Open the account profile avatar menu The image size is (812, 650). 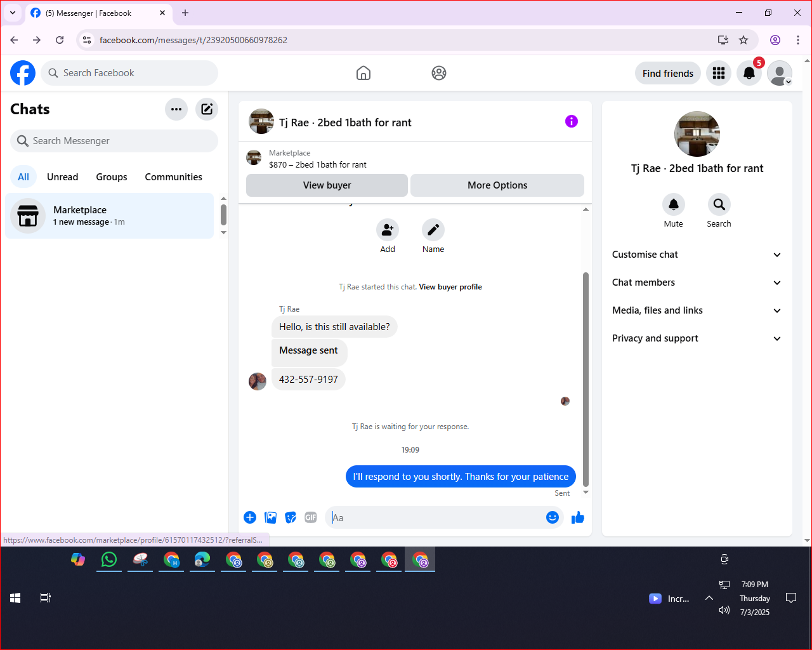[x=780, y=73]
